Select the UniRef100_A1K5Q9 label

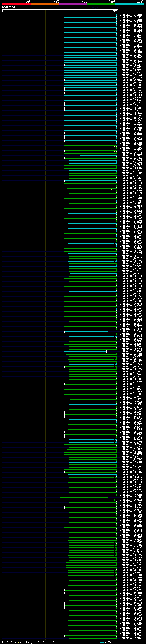(131, 201)
